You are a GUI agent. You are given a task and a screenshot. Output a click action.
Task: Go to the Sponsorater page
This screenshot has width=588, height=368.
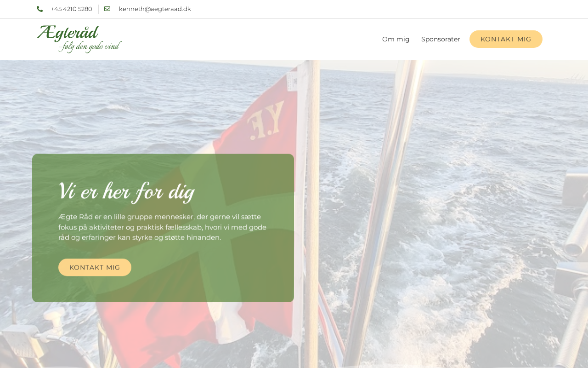[441, 39]
